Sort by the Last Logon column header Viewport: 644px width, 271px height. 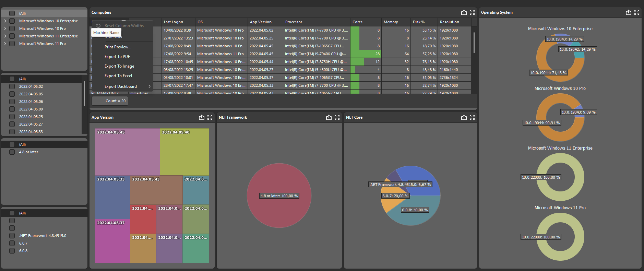(178, 22)
